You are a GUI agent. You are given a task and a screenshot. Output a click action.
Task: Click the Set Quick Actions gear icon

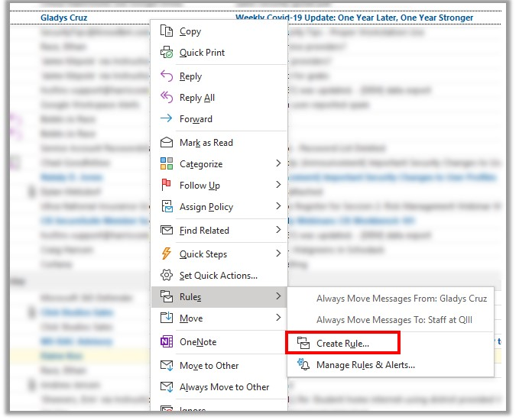pos(167,275)
